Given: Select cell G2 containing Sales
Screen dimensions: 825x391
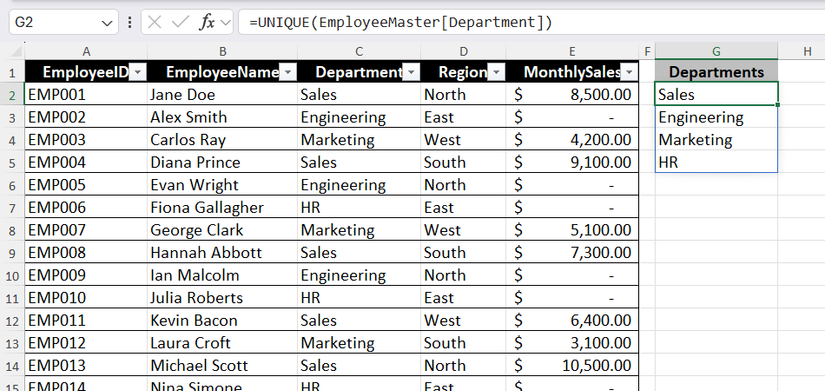Looking at the screenshot, I should [716, 94].
